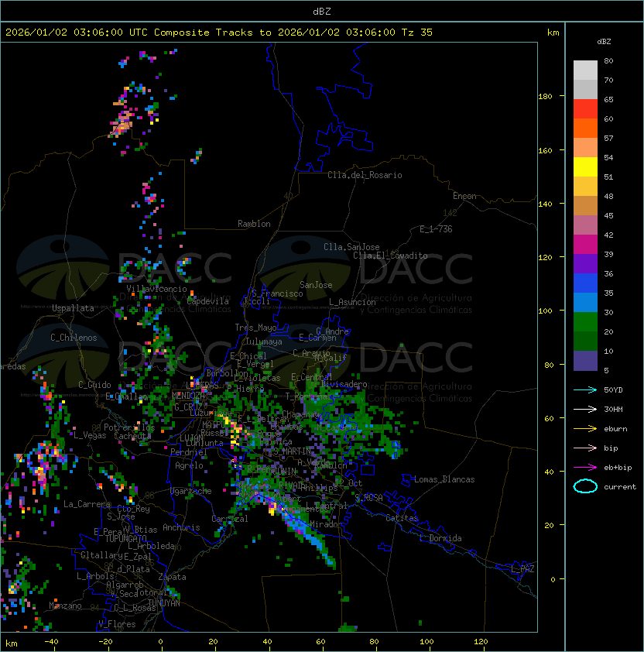Pick the red 65-60 dBZ swatch
The width and height of the screenshot is (644, 652).
585,109
